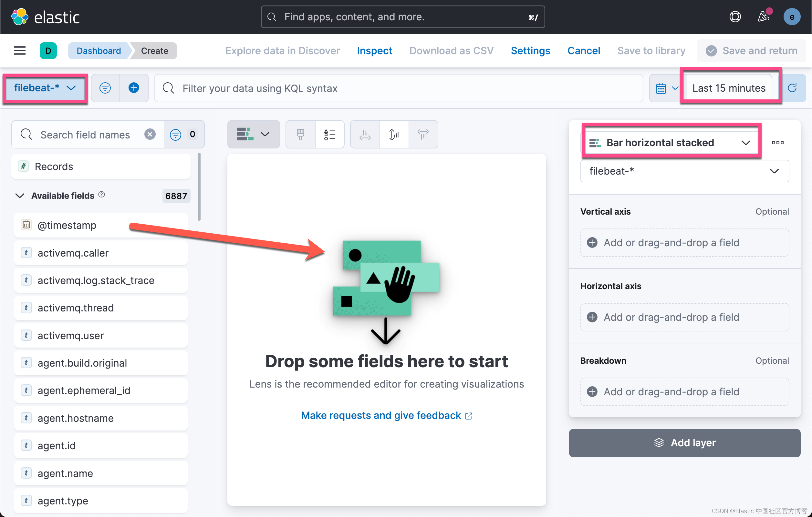Click the KQL filter input field
The height and width of the screenshot is (517, 812).
pos(398,88)
